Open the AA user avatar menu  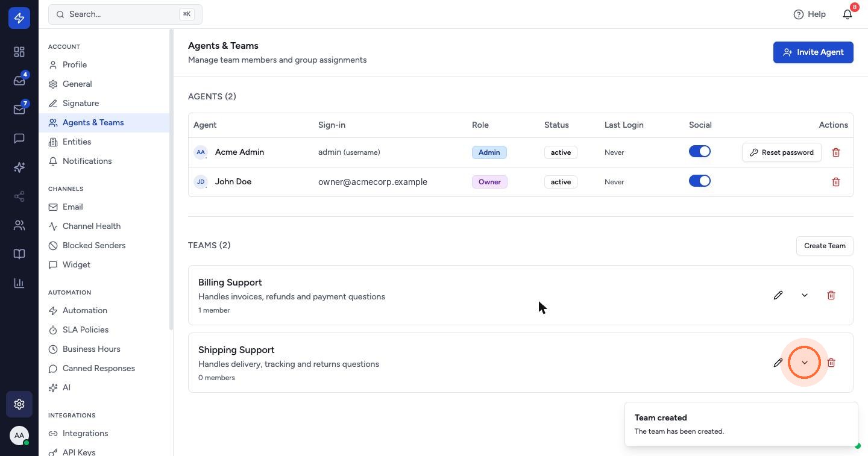click(19, 436)
